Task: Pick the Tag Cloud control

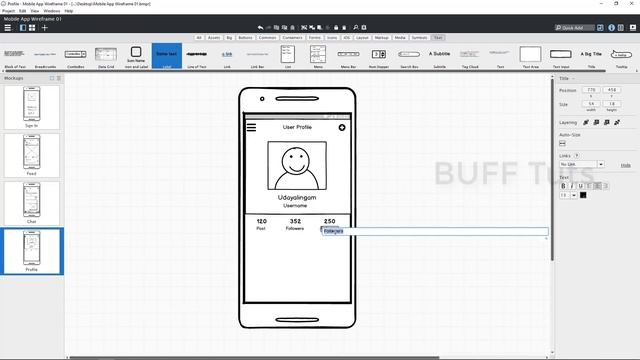Action: 470,56
